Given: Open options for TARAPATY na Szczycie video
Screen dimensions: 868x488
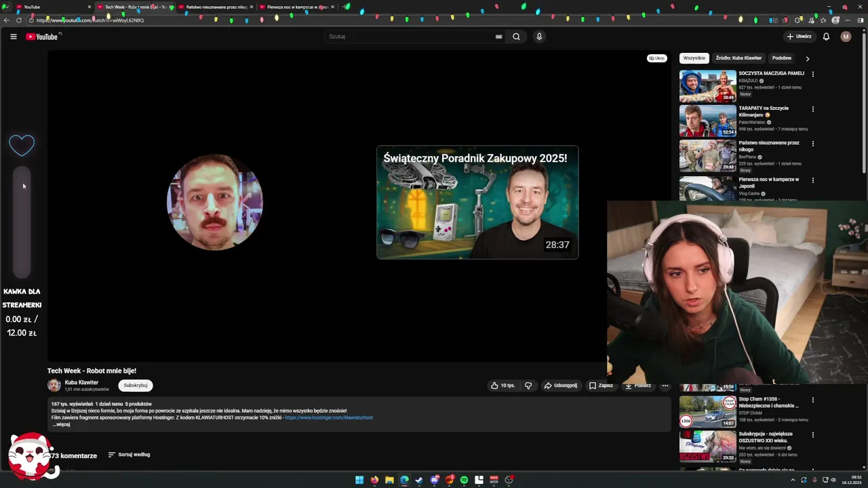Looking at the screenshot, I should 812,108.
